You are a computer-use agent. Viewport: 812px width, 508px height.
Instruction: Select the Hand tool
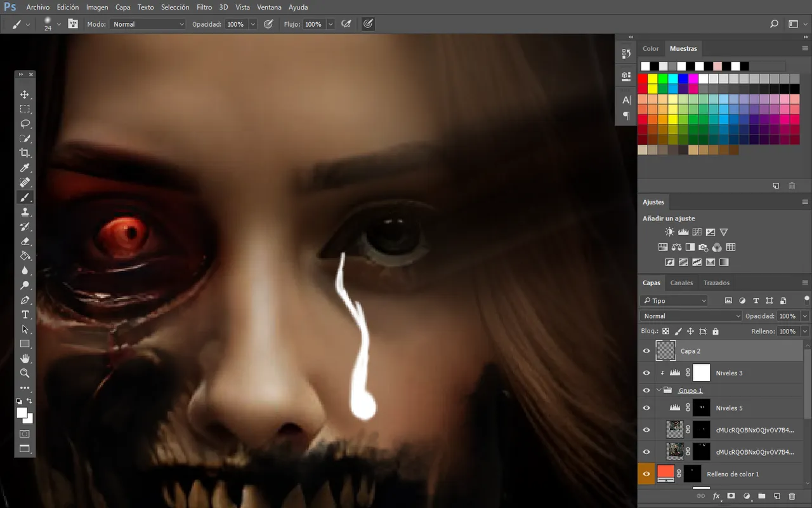coord(25,358)
